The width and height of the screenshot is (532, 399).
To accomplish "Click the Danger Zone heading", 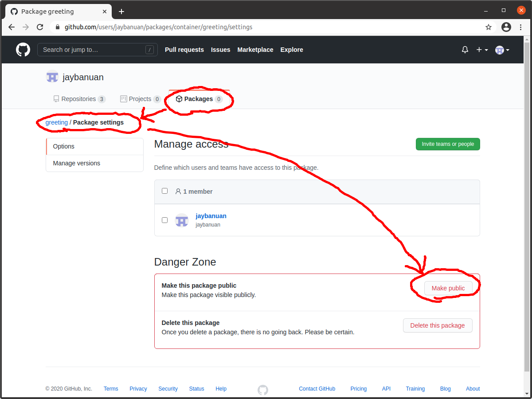I will pyautogui.click(x=185, y=262).
